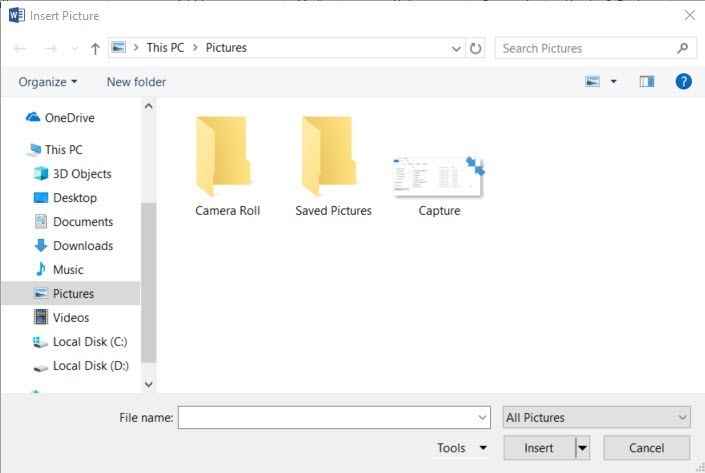Select the Saved Pictures folder
Screen dimensions: 705x473
click(x=333, y=167)
